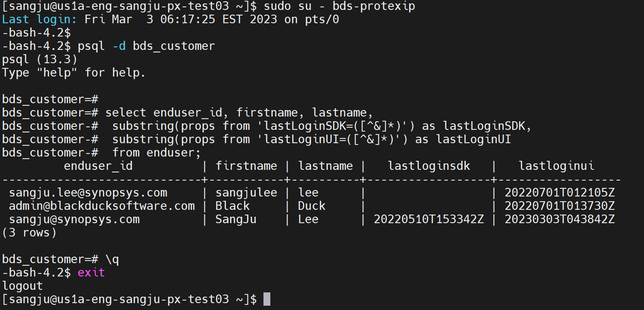Image resolution: width=644 pixels, height=310 pixels.
Task: Click the lastloginui column header
Action: tap(556, 166)
